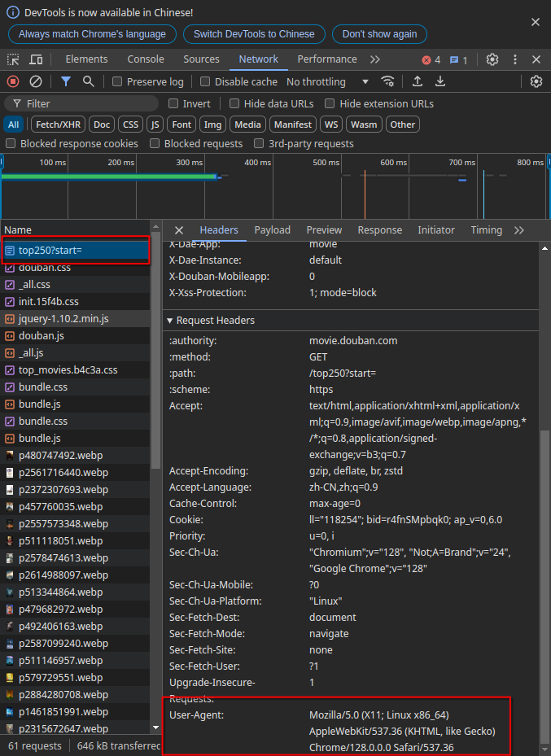Image resolution: width=551 pixels, height=756 pixels.
Task: Click the export HAR download icon
Action: 440,81
